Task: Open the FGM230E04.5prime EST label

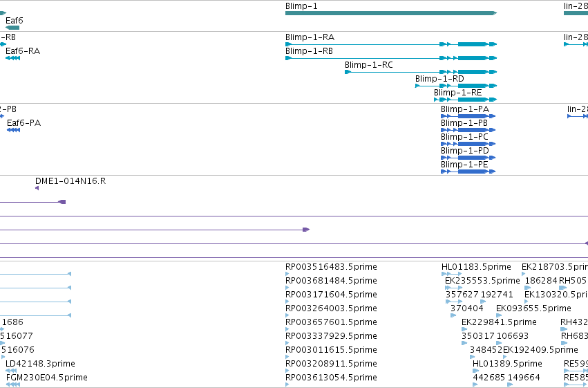Action: [x=47, y=378]
